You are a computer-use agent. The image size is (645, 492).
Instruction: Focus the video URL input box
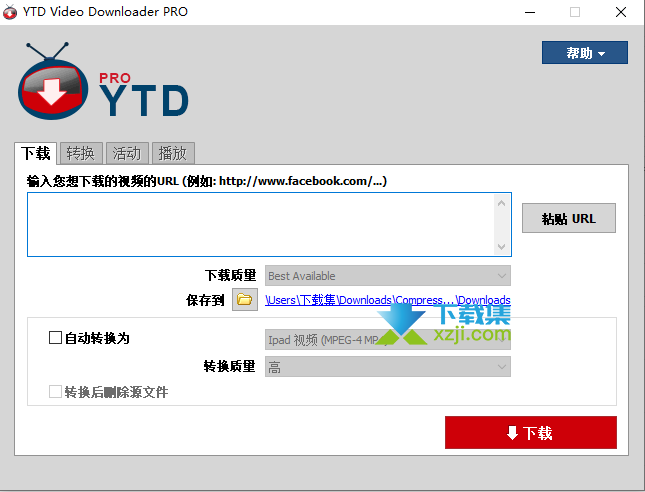click(x=269, y=225)
